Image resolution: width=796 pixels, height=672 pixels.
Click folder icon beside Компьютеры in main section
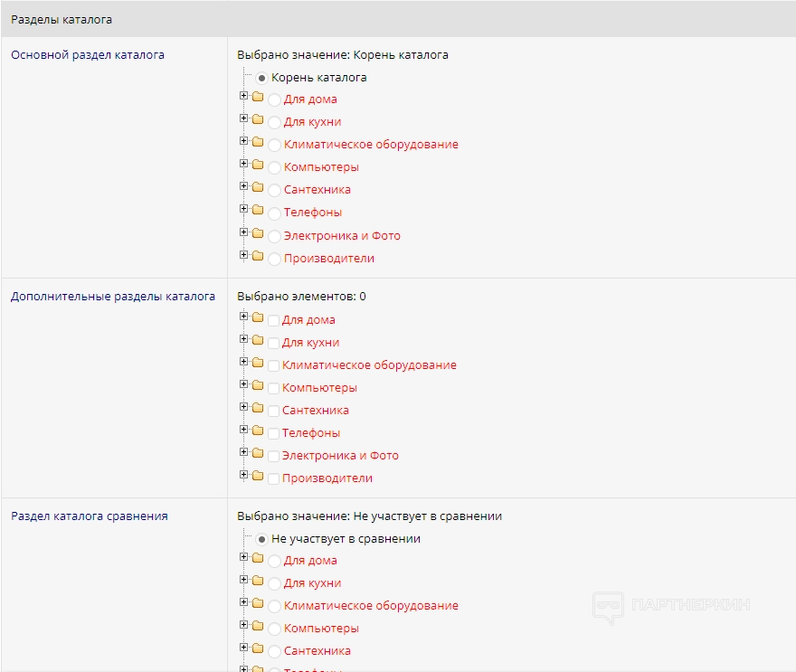258,165
